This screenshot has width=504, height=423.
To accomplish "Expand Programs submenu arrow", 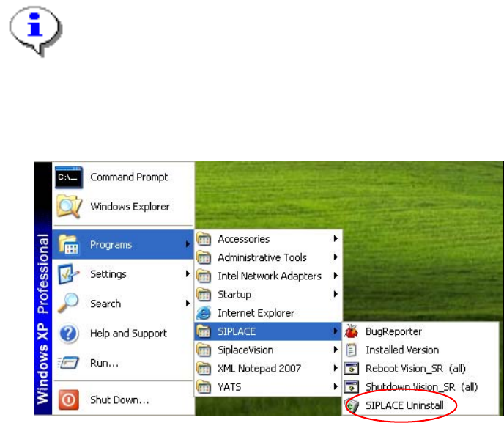I will 188,244.
